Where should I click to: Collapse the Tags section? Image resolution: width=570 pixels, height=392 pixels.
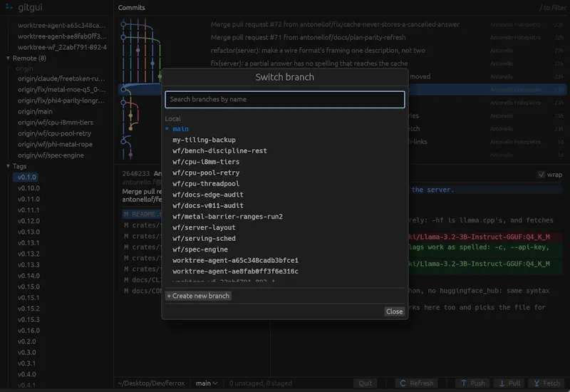point(8,166)
